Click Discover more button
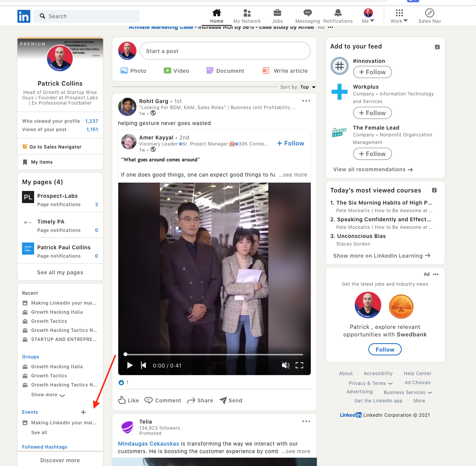The width and height of the screenshot is (476, 466). [60, 460]
